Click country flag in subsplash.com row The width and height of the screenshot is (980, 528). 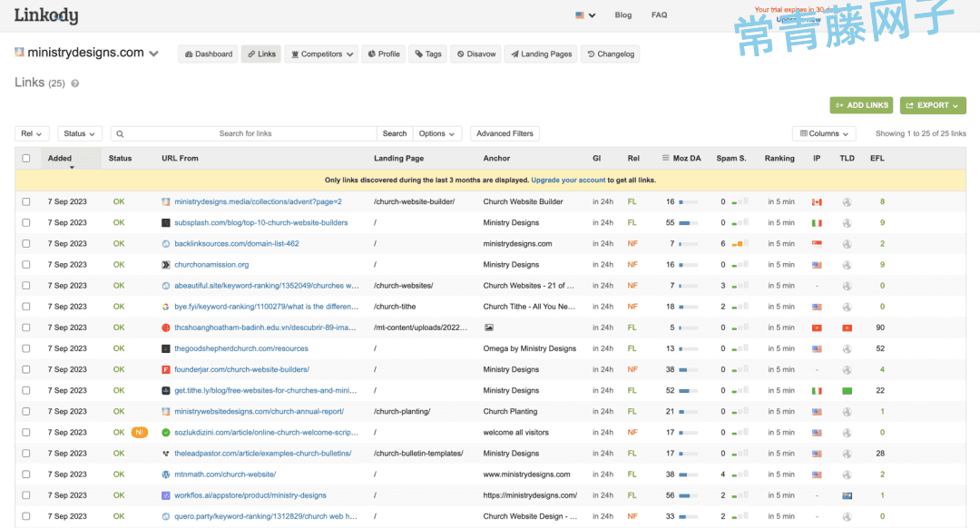coord(817,223)
